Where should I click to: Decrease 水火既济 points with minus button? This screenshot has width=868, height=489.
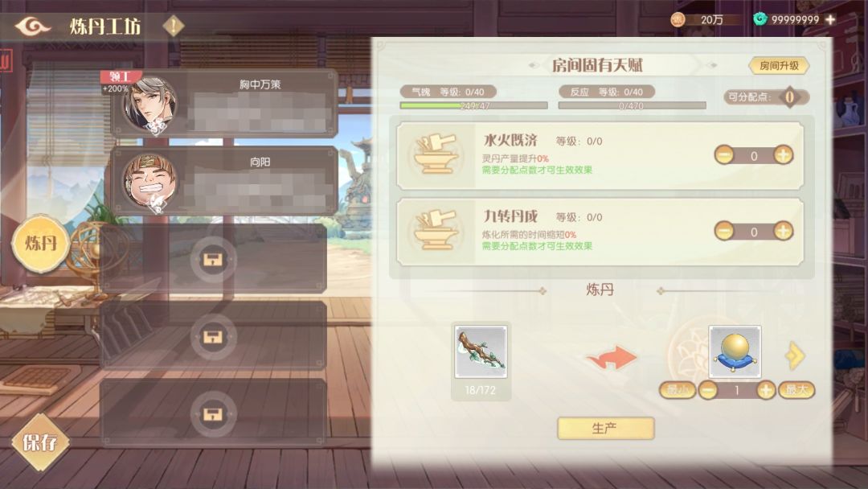click(x=724, y=155)
